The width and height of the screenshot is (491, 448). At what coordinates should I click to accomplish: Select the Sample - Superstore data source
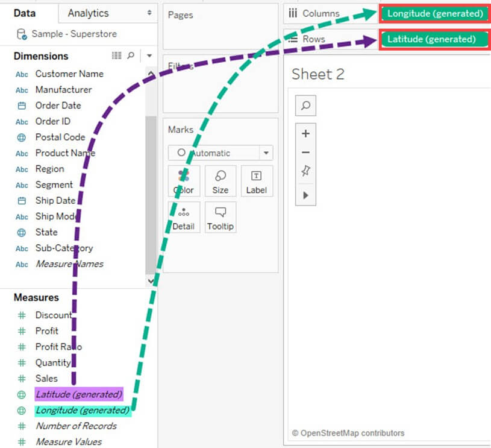73,34
